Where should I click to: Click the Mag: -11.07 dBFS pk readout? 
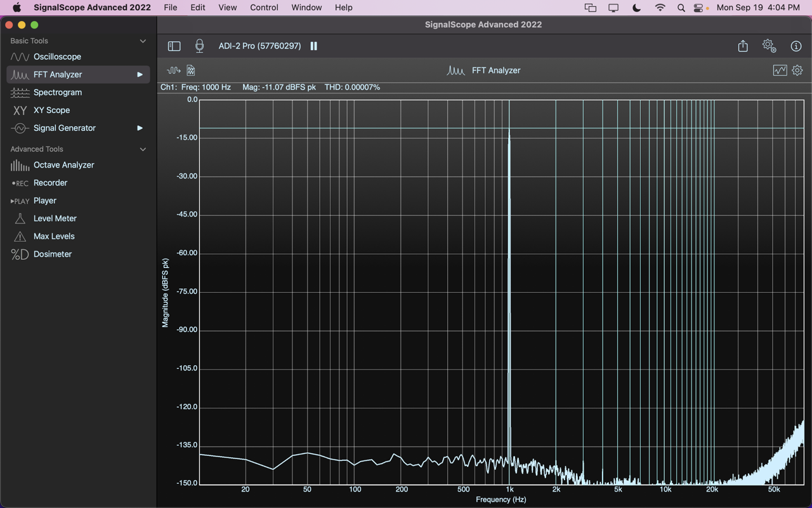(279, 87)
